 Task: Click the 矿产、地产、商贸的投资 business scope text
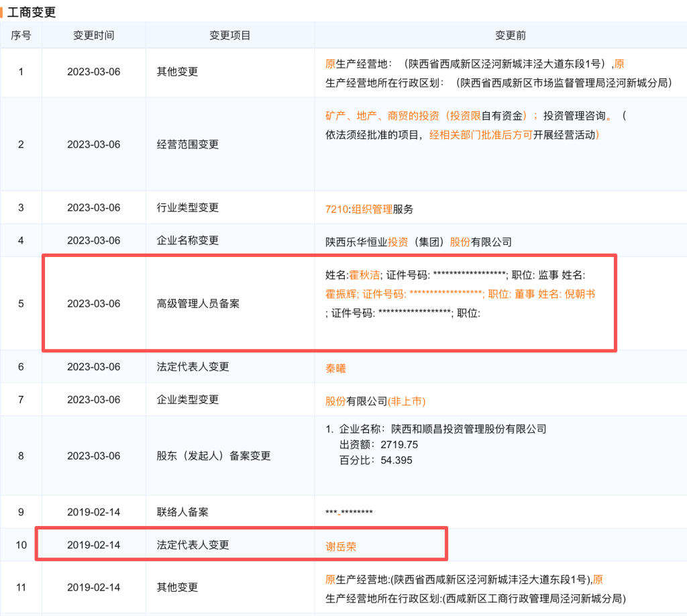382,115
